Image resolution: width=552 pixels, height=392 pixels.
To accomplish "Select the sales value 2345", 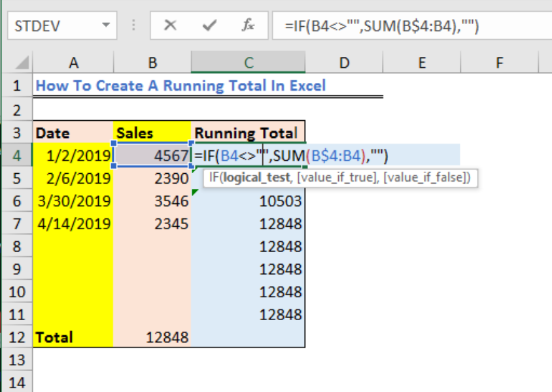I will (152, 223).
